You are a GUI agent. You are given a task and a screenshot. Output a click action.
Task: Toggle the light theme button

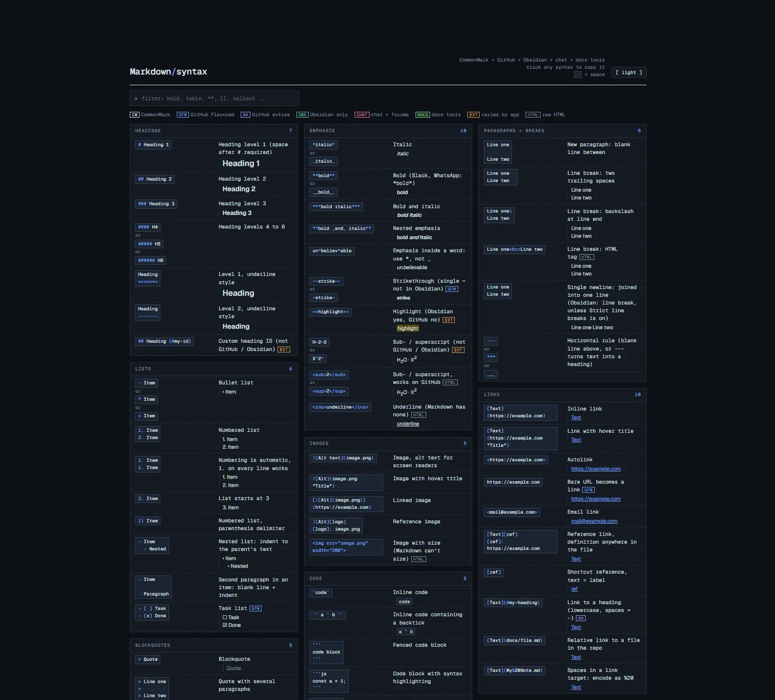click(629, 73)
